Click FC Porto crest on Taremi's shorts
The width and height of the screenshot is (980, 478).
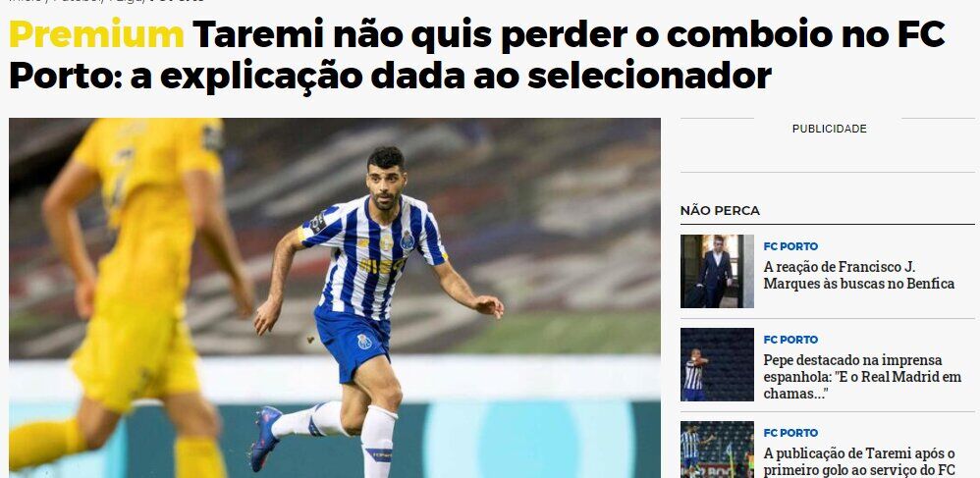(x=363, y=342)
